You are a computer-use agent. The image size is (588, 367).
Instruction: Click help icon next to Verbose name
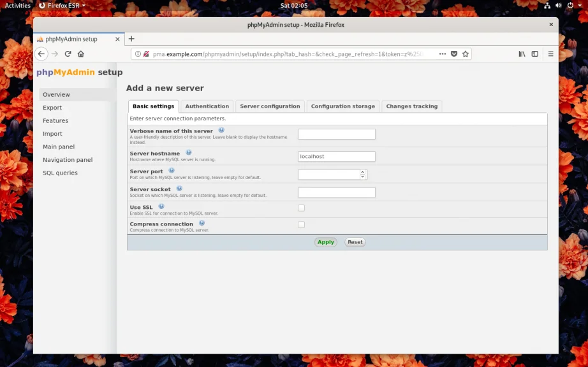coord(221,130)
